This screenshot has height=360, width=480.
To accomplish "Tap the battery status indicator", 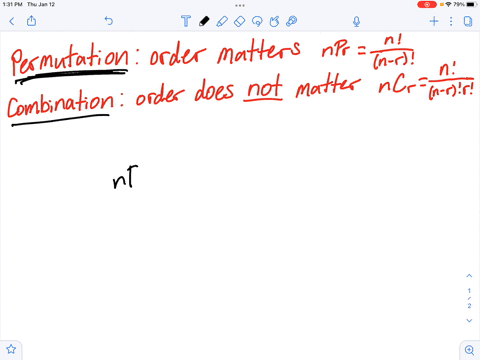I will click(472, 4).
